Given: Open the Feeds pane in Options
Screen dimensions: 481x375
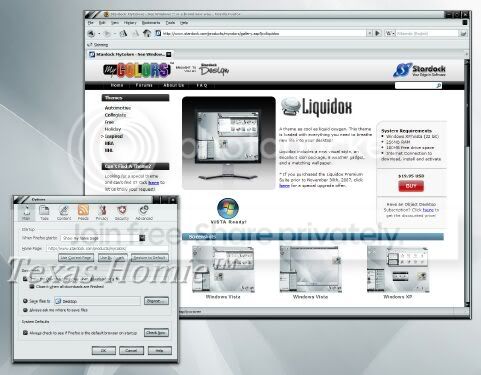Looking at the screenshot, I should pos(83,213).
